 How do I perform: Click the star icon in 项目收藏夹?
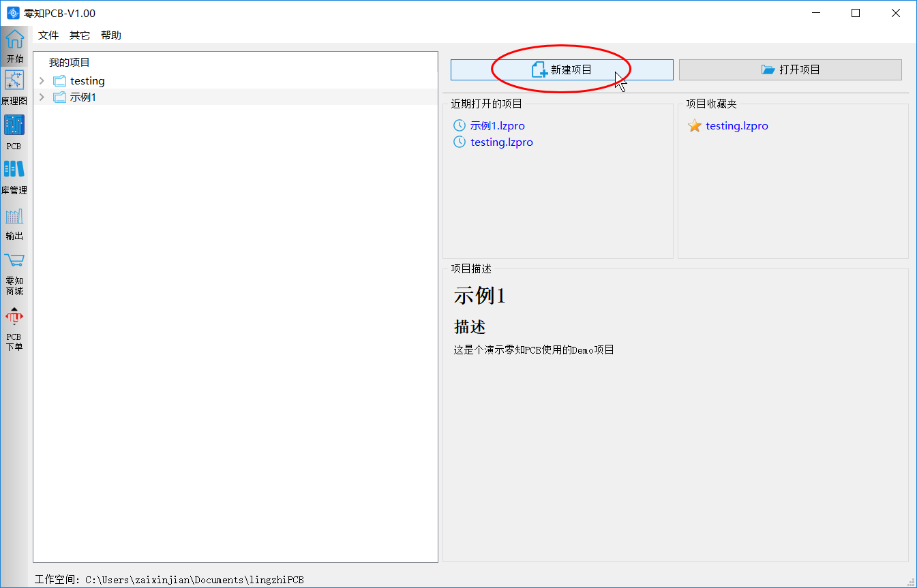tap(695, 126)
